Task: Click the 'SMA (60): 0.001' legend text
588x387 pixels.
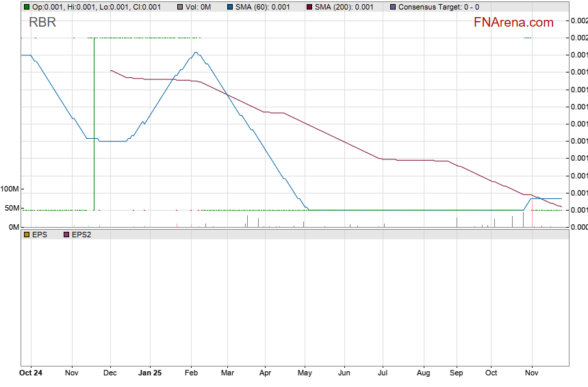Action: click(263, 7)
